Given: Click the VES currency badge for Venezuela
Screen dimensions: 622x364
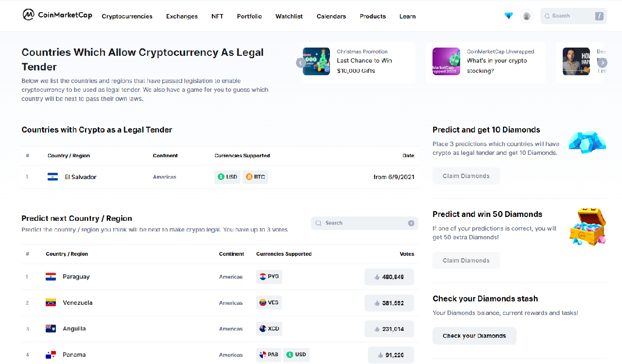Looking at the screenshot, I should point(269,302).
